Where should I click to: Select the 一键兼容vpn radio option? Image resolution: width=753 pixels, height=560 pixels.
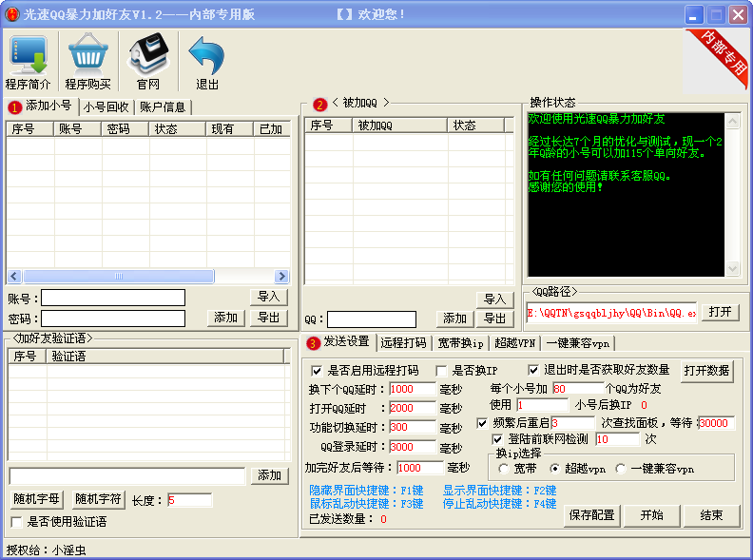coord(620,469)
